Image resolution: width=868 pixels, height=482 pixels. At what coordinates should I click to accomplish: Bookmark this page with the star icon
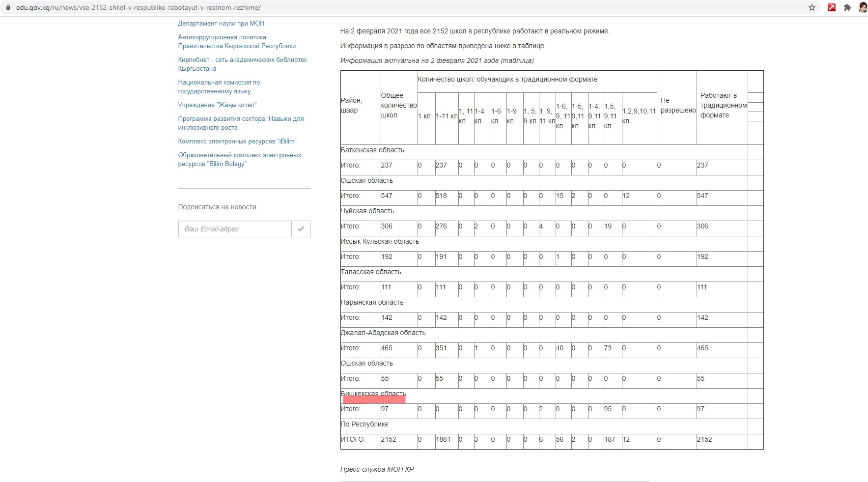[812, 8]
